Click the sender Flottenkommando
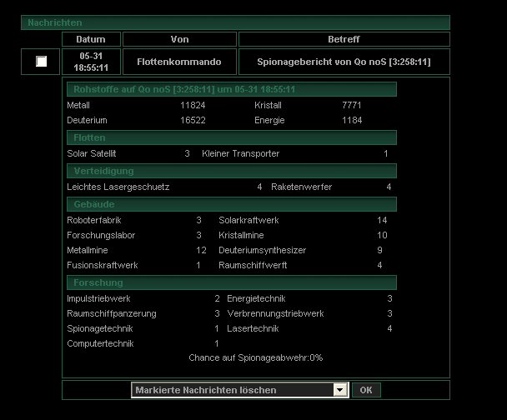This screenshot has width=507, height=420. (x=179, y=62)
